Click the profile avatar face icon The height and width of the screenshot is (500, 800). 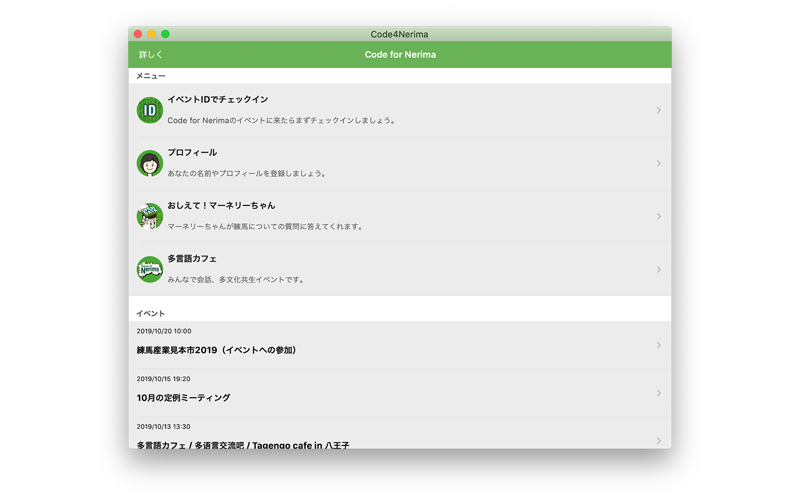click(149, 163)
